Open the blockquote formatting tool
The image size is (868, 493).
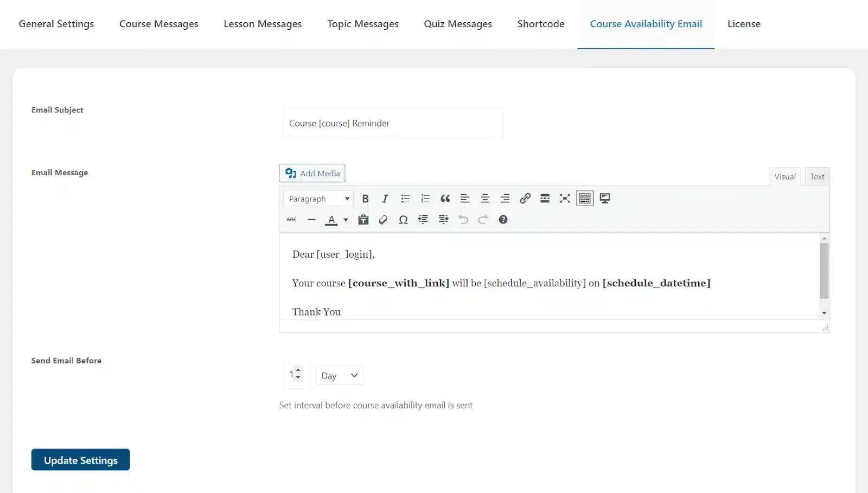pos(445,198)
